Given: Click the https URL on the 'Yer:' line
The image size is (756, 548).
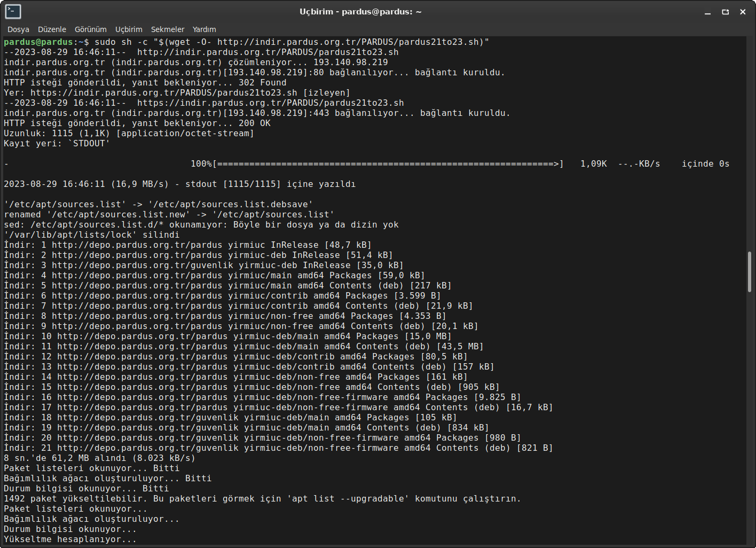Looking at the screenshot, I should pyautogui.click(x=163, y=93).
